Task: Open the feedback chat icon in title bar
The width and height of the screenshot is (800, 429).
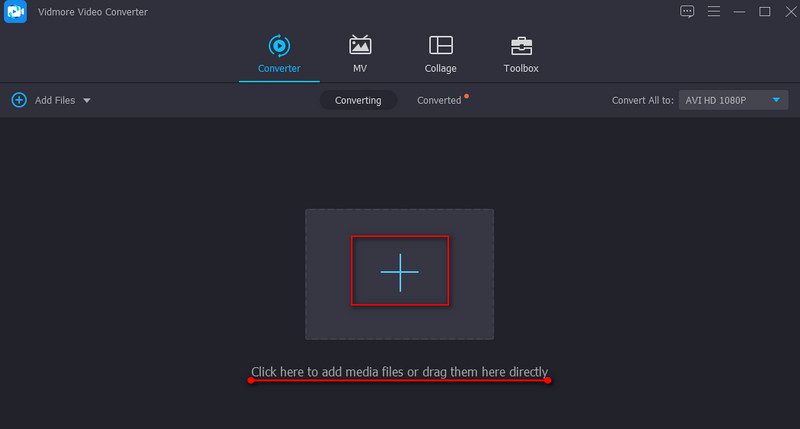Action: [687, 11]
